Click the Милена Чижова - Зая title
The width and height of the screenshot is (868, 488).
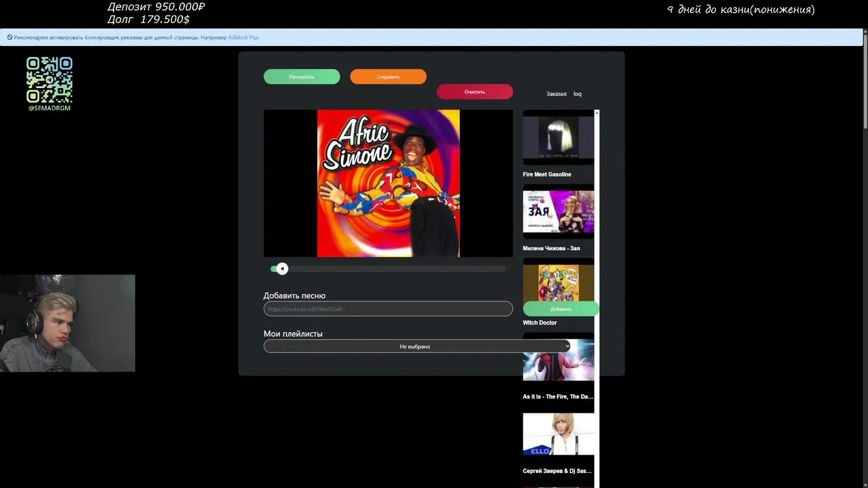(551, 249)
